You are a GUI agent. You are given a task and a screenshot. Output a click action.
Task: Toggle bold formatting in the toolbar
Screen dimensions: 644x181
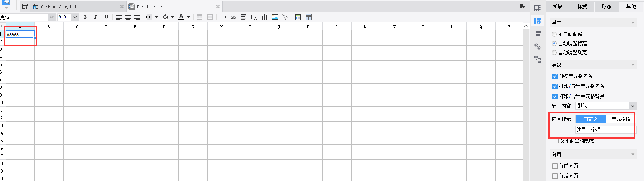click(x=85, y=17)
